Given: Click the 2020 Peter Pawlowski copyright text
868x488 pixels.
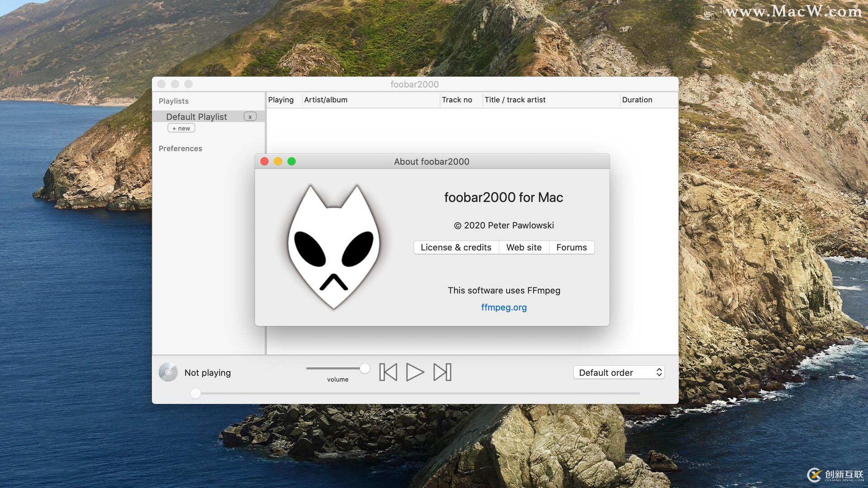Looking at the screenshot, I should [x=504, y=225].
